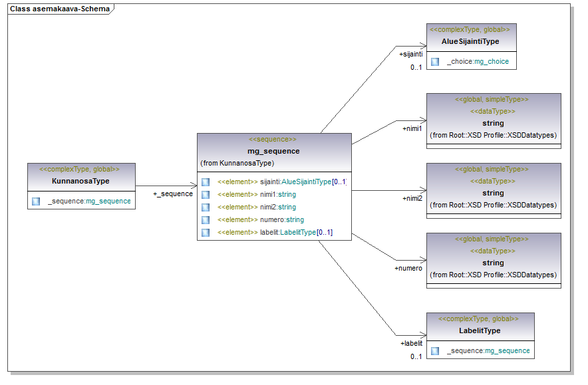Click the +numero association role label
Image resolution: width=588 pixels, height=385 pixels.
(408, 268)
